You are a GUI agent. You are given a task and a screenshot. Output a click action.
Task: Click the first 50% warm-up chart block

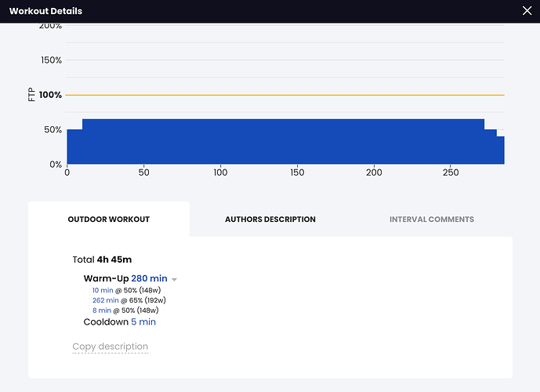74,147
